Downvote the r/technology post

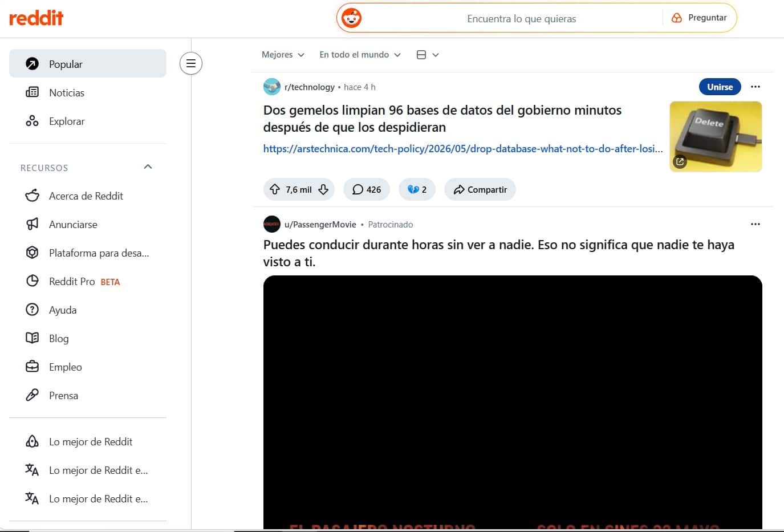pos(323,189)
